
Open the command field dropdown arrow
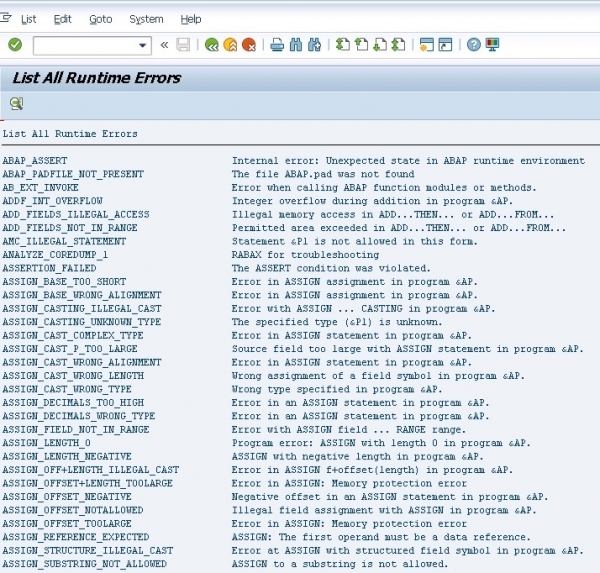pyautogui.click(x=145, y=45)
